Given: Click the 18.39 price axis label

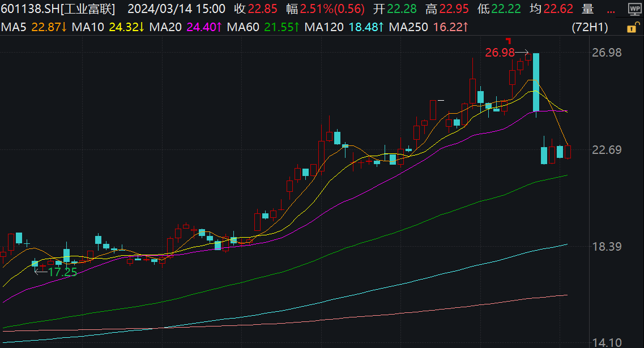Looking at the screenshot, I should pyautogui.click(x=606, y=247).
